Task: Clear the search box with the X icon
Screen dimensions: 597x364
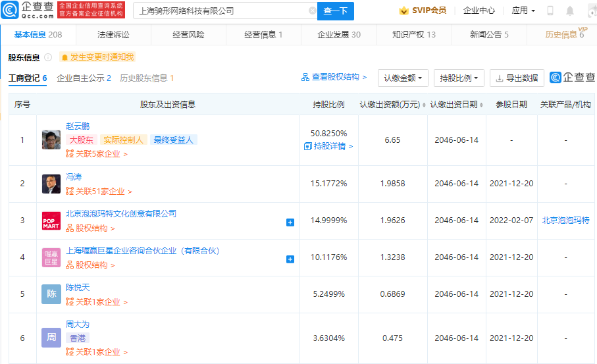Action: pyautogui.click(x=312, y=11)
